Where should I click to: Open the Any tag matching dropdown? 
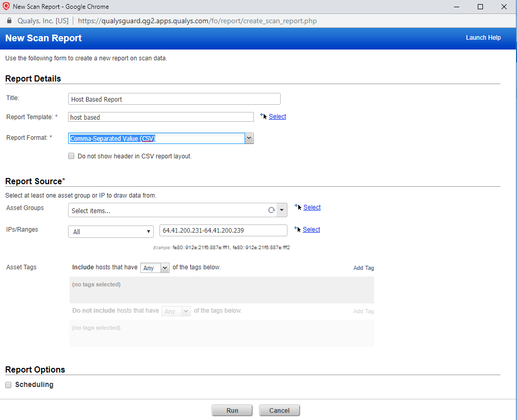coord(155,267)
